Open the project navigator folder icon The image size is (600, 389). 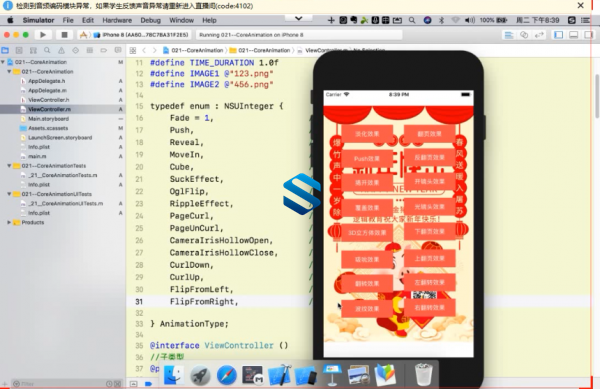[x=5, y=50]
